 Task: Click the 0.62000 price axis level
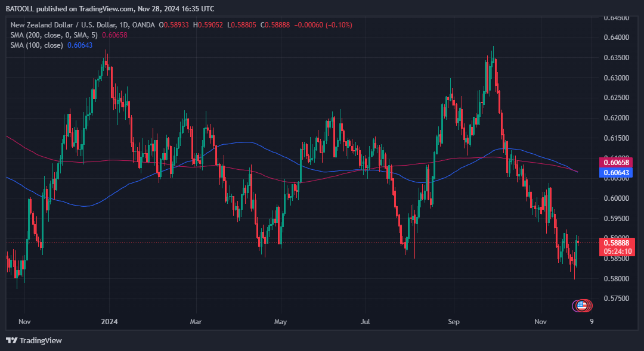point(617,118)
